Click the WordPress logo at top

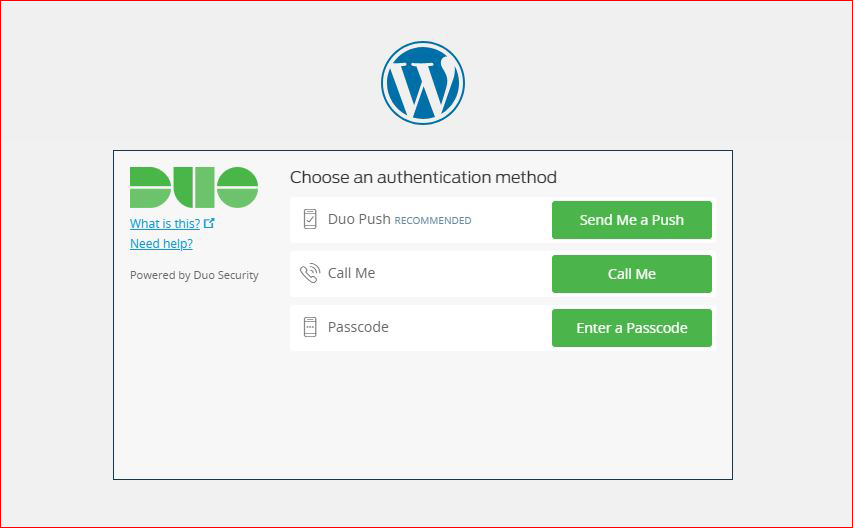coord(423,83)
